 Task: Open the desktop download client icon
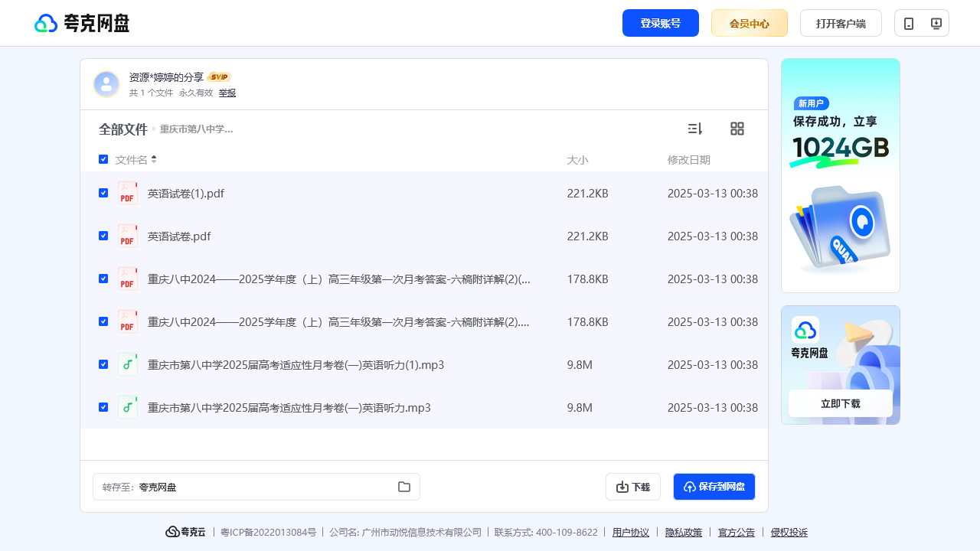(936, 24)
